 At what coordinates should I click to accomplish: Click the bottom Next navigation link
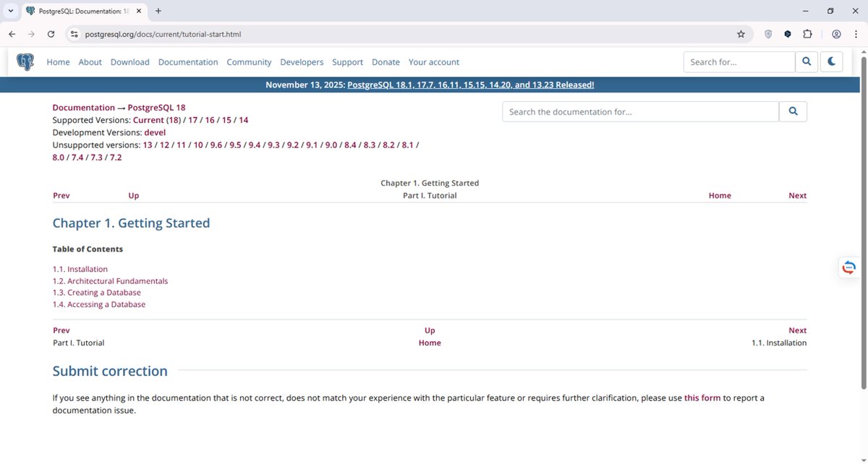point(798,330)
